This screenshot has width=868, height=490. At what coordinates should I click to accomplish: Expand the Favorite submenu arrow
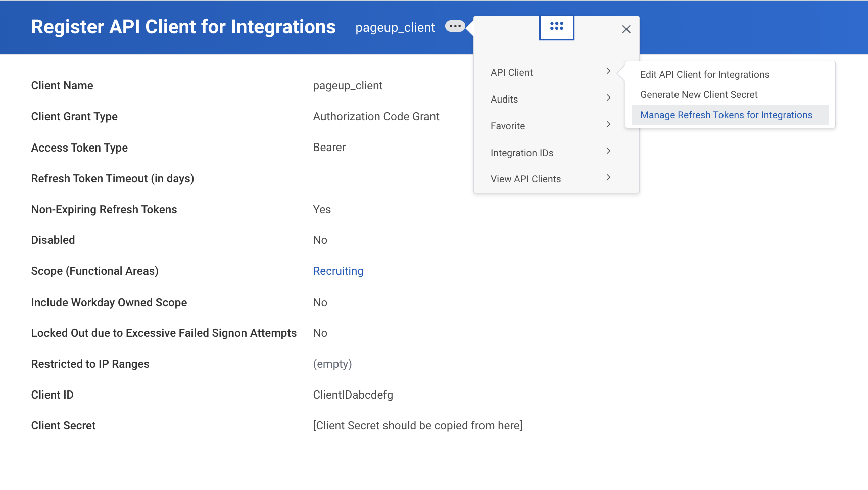pyautogui.click(x=608, y=125)
